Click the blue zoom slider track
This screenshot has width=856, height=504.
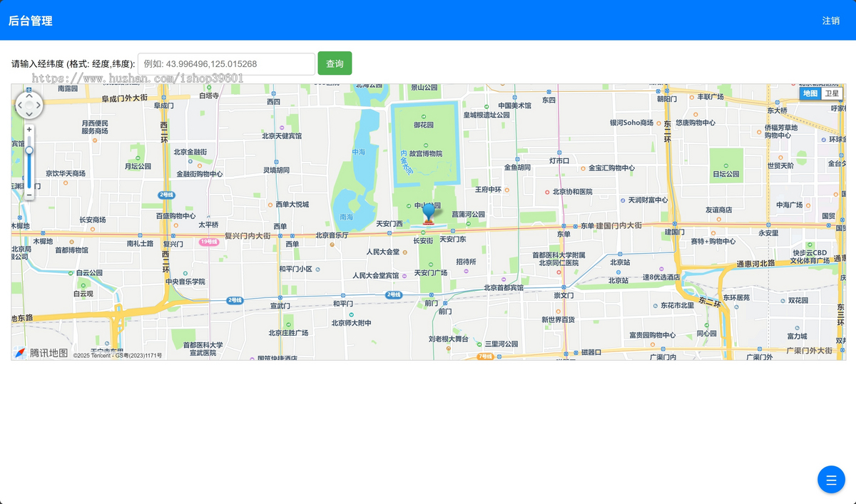[29, 171]
